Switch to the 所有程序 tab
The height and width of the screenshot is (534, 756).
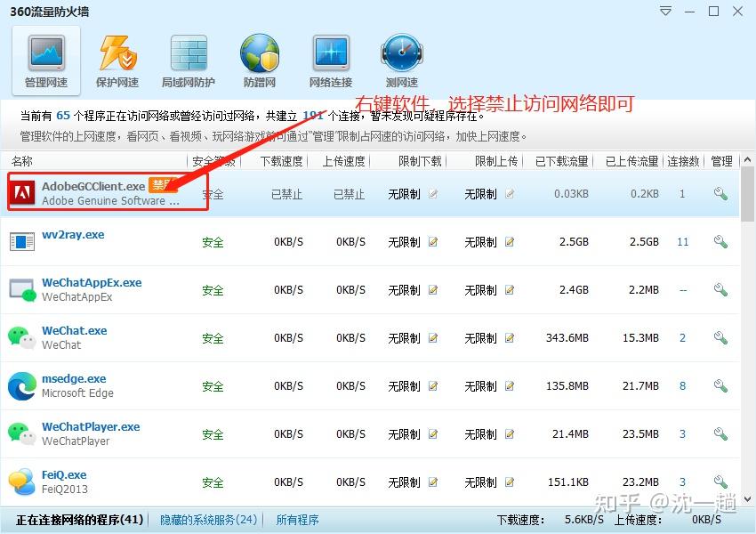(297, 519)
